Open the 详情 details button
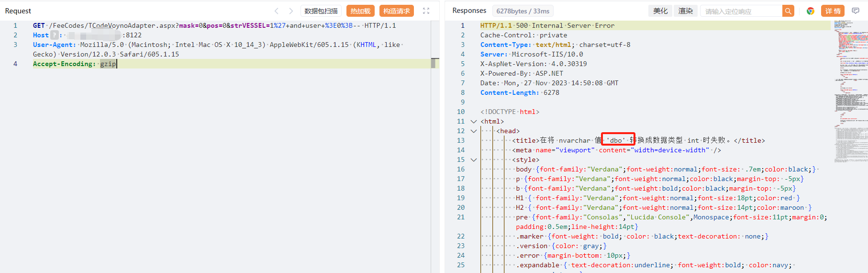868x273 pixels. 833,11
